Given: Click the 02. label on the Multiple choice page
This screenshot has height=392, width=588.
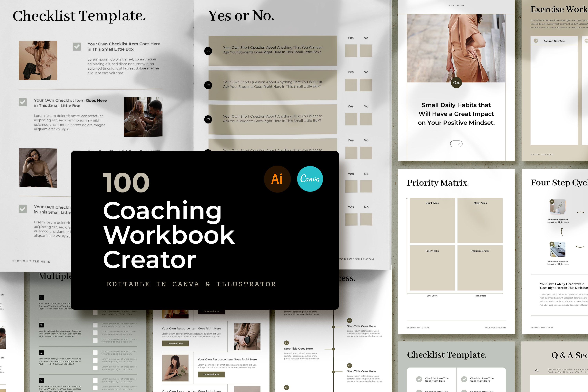Looking at the screenshot, I should (x=42, y=325).
